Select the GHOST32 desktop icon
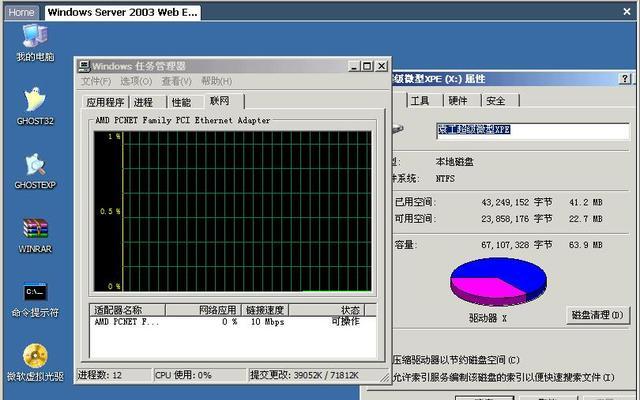The image size is (640, 400). click(x=35, y=106)
